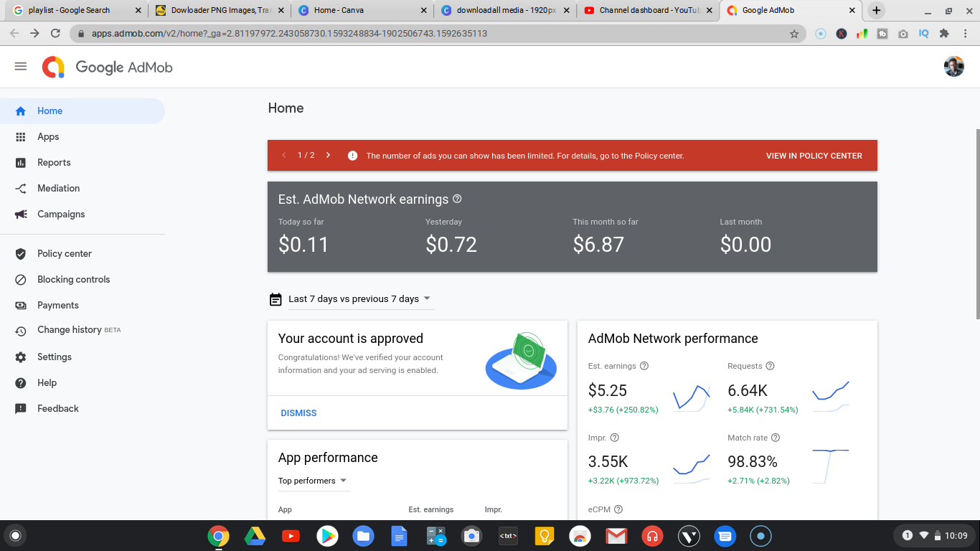Switch to the playlist Google Search tab
Image resolution: width=980 pixels, height=551 pixels.
pyautogui.click(x=75, y=11)
